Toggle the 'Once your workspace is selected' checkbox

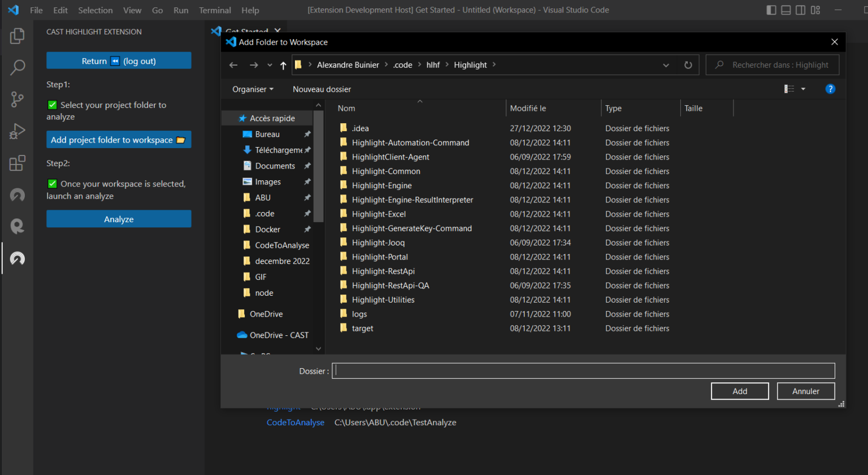pos(52,184)
